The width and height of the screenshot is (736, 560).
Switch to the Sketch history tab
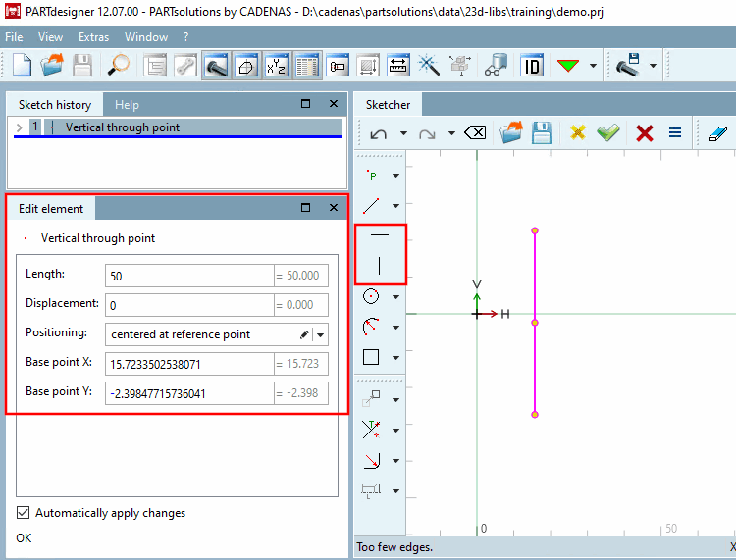click(x=55, y=105)
